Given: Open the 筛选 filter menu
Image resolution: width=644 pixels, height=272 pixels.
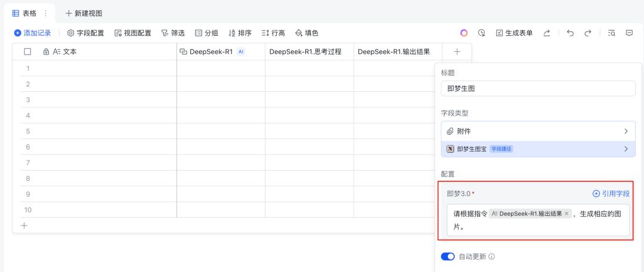Looking at the screenshot, I should 173,33.
